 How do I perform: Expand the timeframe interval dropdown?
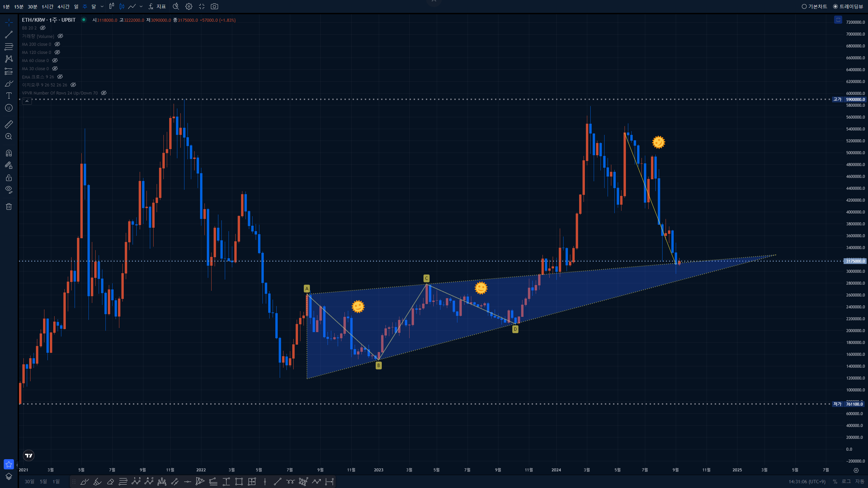click(102, 6)
